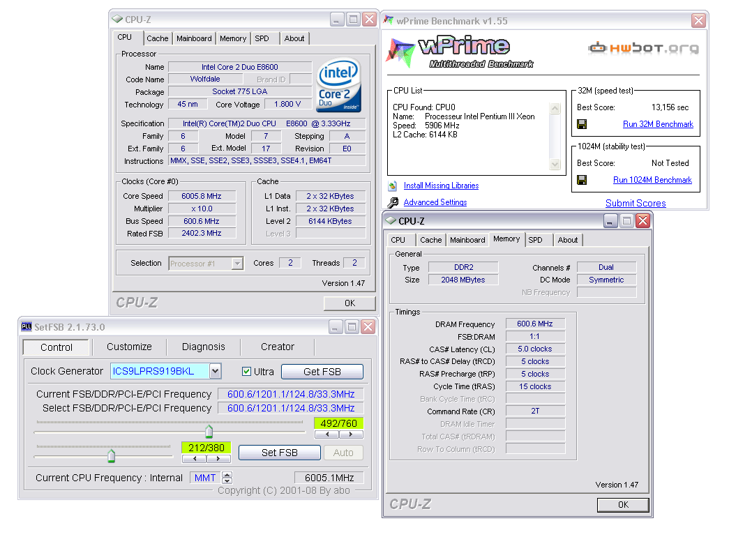Click Select FSB/DDR/PCI-E/PCI Frequency field

click(291, 408)
